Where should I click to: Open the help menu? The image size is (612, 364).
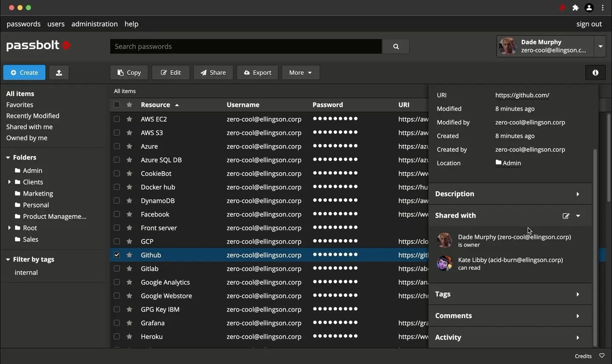coord(132,24)
